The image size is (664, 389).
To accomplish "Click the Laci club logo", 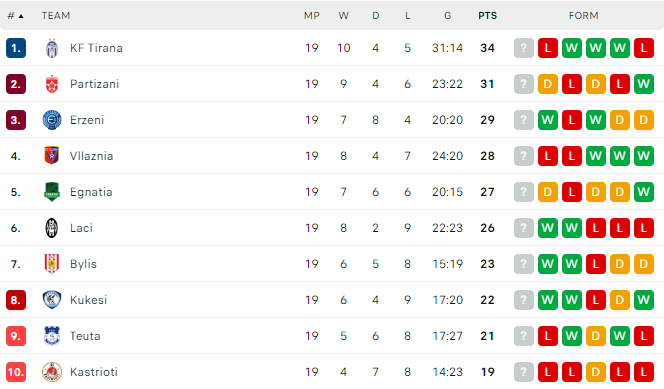I will tap(52, 228).
